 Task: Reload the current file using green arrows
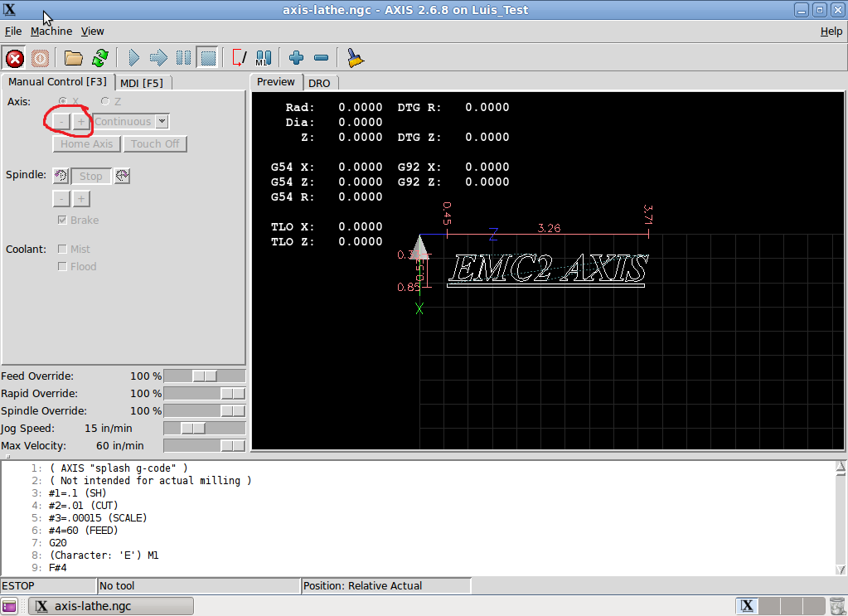(x=100, y=58)
